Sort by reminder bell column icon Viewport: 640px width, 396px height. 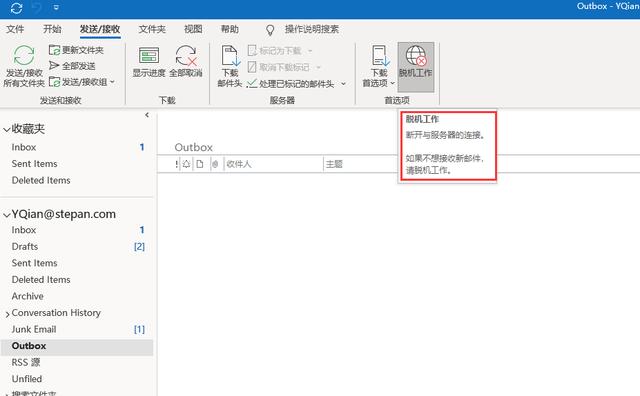pos(187,164)
